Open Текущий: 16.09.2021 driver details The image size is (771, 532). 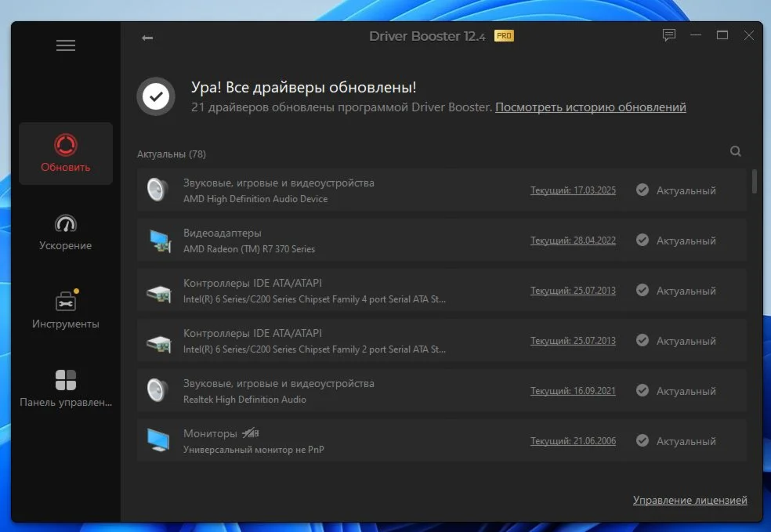click(x=573, y=391)
